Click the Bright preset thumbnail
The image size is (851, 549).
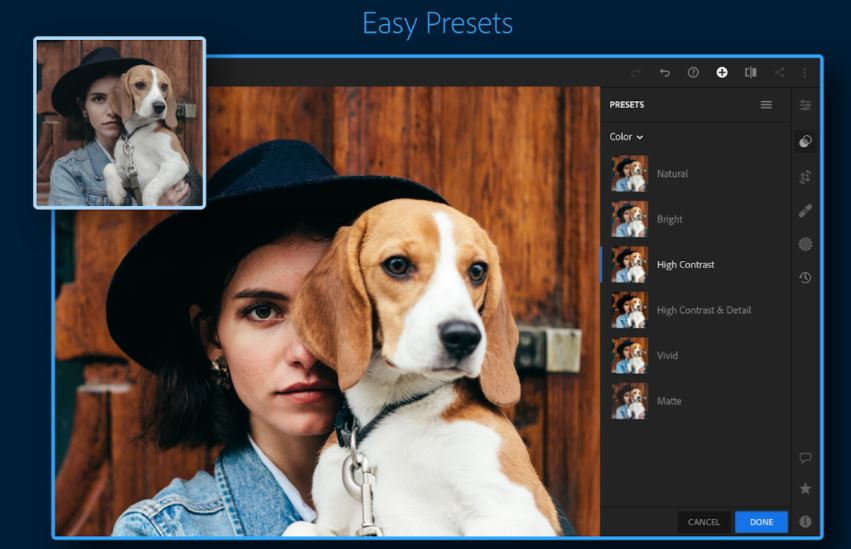(x=630, y=219)
